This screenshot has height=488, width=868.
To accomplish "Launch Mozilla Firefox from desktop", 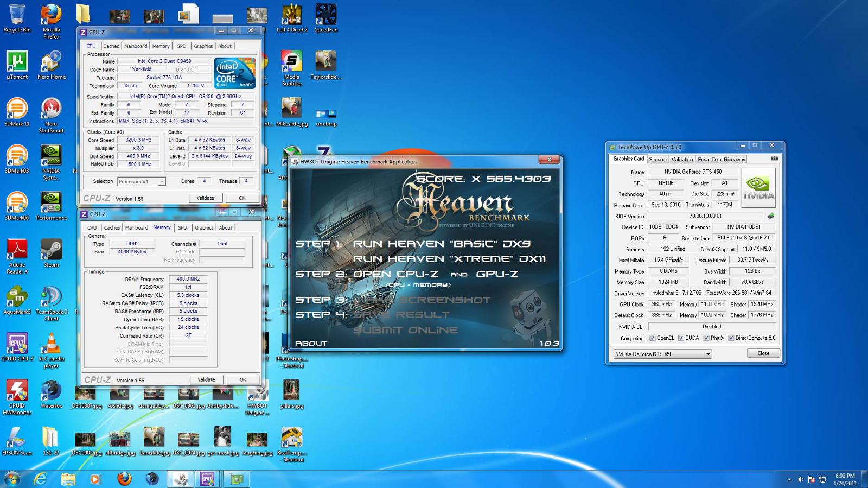I will 51,21.
